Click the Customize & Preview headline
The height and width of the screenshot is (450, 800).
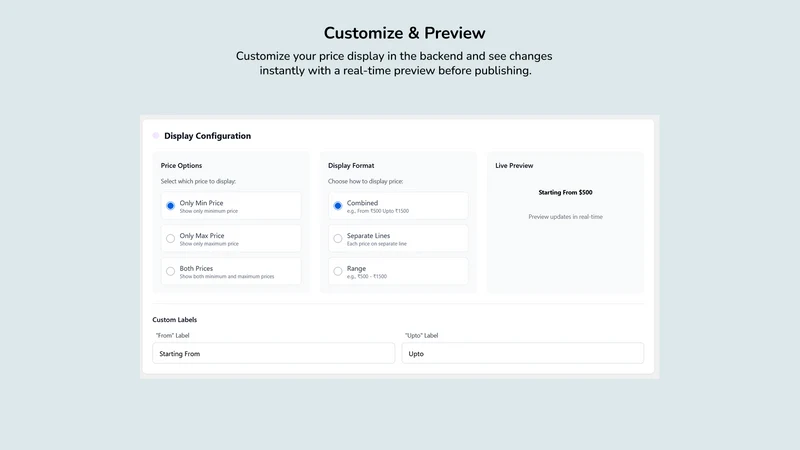tap(405, 33)
